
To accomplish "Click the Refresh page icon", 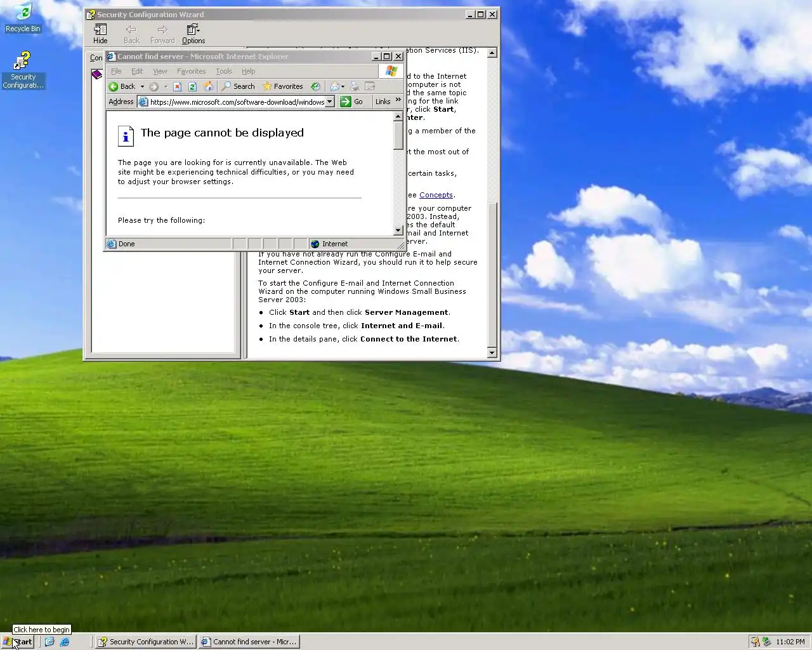I will coord(192,86).
